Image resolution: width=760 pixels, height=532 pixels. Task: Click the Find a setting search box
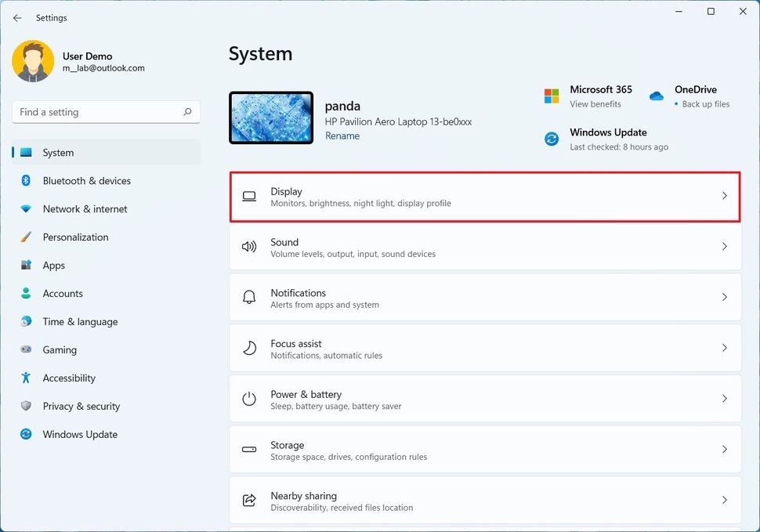tap(106, 112)
